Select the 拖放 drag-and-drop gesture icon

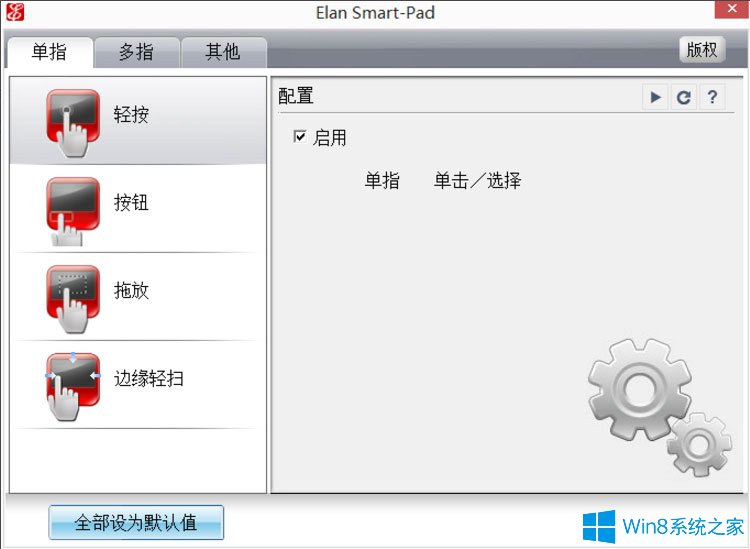coord(73,299)
